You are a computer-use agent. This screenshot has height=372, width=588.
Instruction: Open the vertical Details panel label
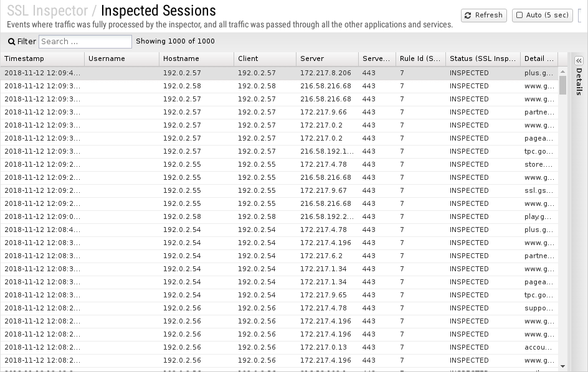point(579,81)
